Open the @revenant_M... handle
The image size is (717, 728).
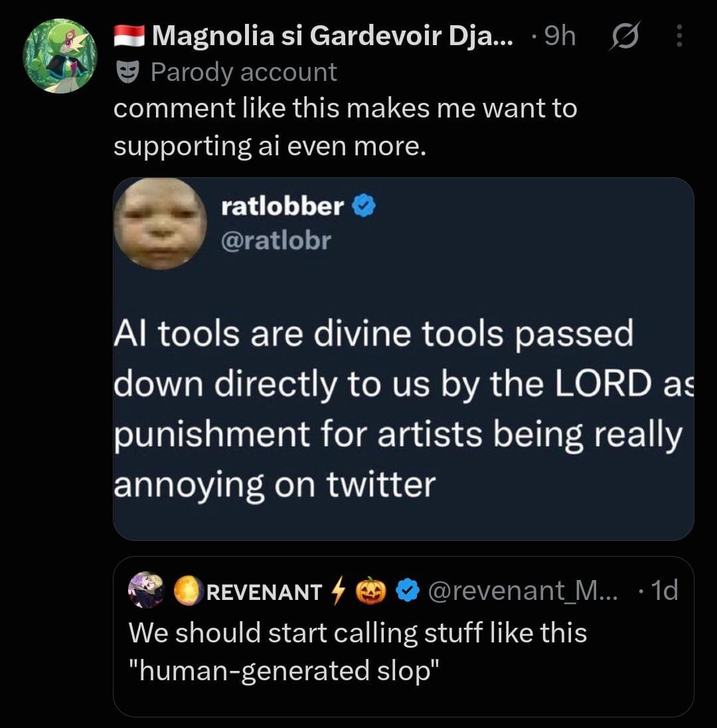click(x=522, y=591)
